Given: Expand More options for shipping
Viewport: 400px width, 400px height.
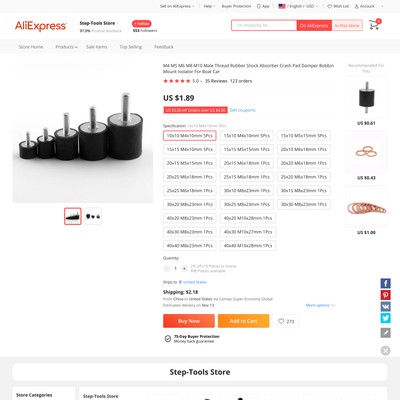Looking at the screenshot, I should coord(320,305).
